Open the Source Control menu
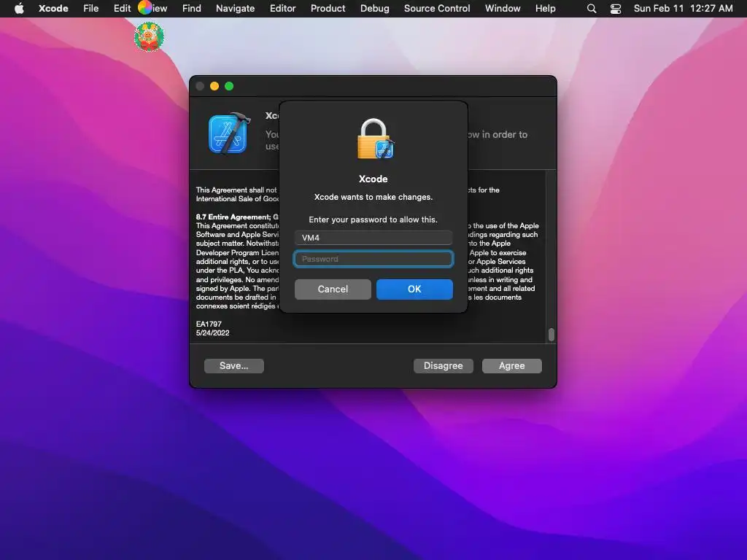This screenshot has width=747, height=560. [x=437, y=8]
